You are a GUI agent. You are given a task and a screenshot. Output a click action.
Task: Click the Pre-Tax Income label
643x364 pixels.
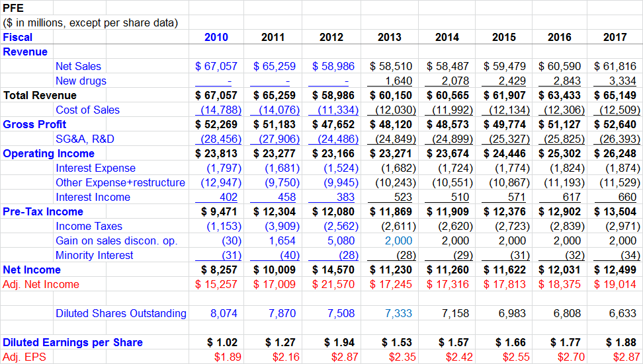coord(42,211)
